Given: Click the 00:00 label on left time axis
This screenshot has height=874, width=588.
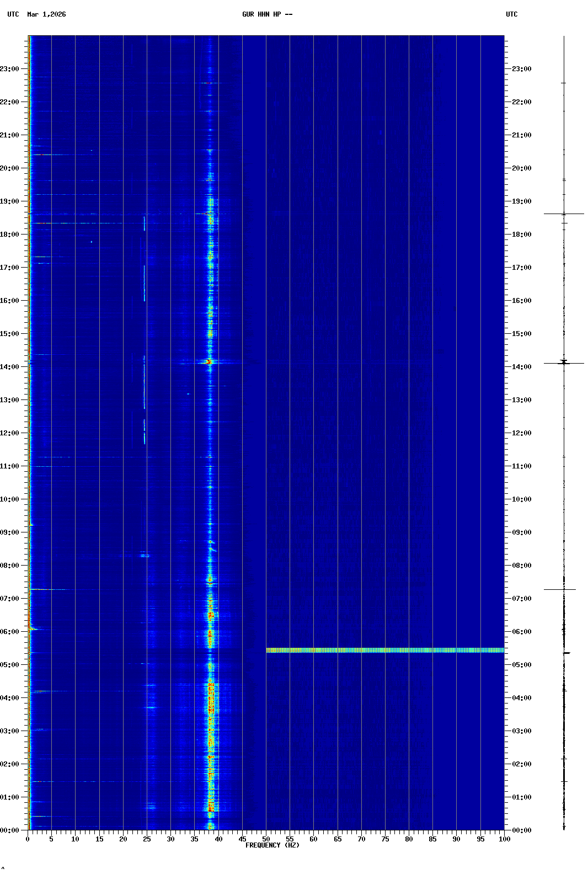Looking at the screenshot, I should coord(10,830).
